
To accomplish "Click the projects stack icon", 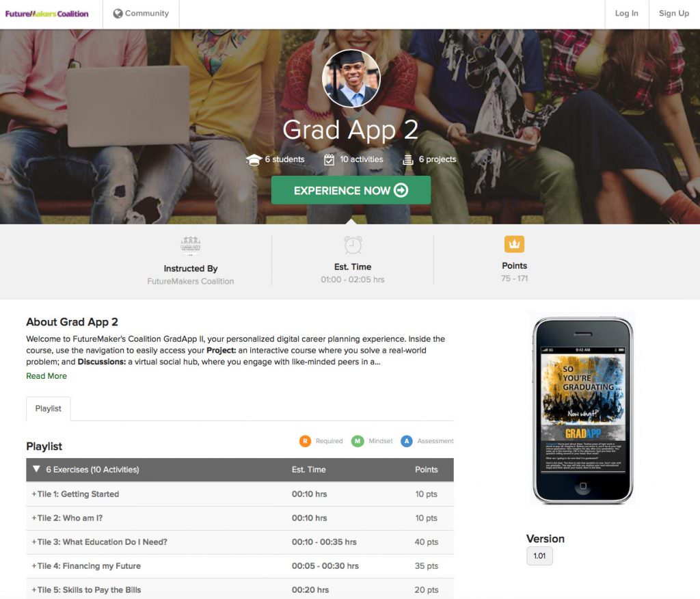I will pos(408,159).
